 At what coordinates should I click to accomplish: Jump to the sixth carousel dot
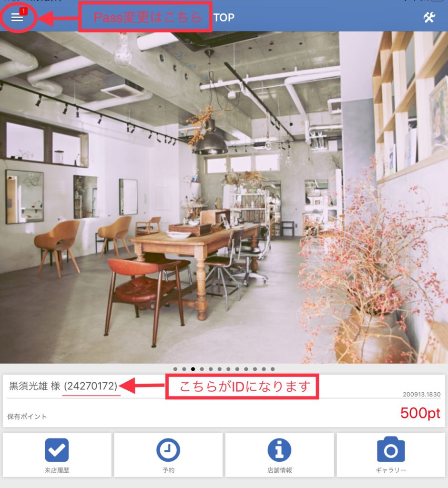220,369
